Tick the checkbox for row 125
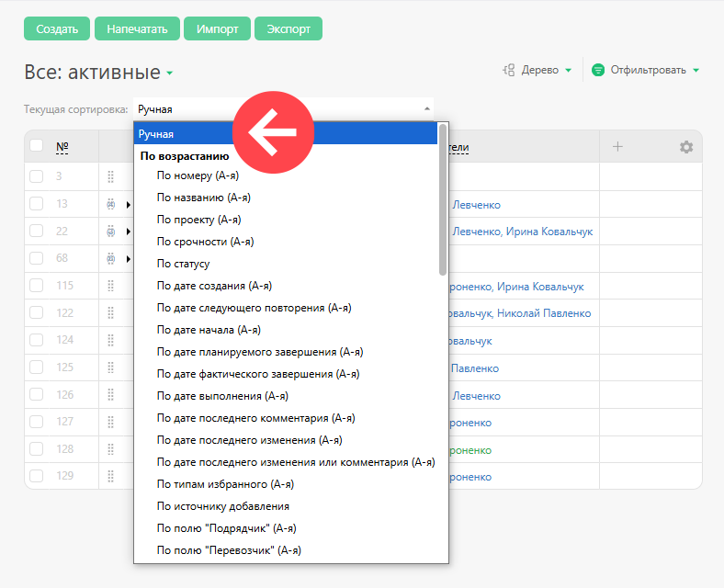 click(x=37, y=367)
